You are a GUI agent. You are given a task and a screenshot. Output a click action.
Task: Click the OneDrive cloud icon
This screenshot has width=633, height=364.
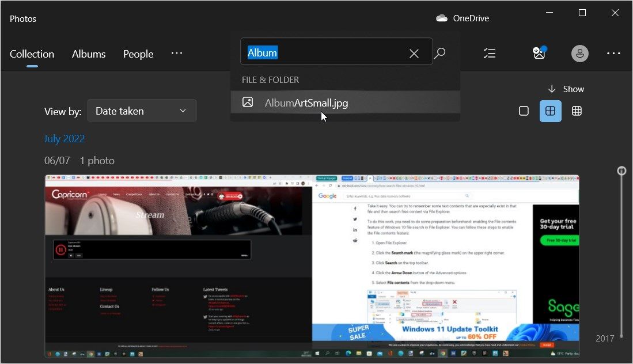tap(442, 18)
